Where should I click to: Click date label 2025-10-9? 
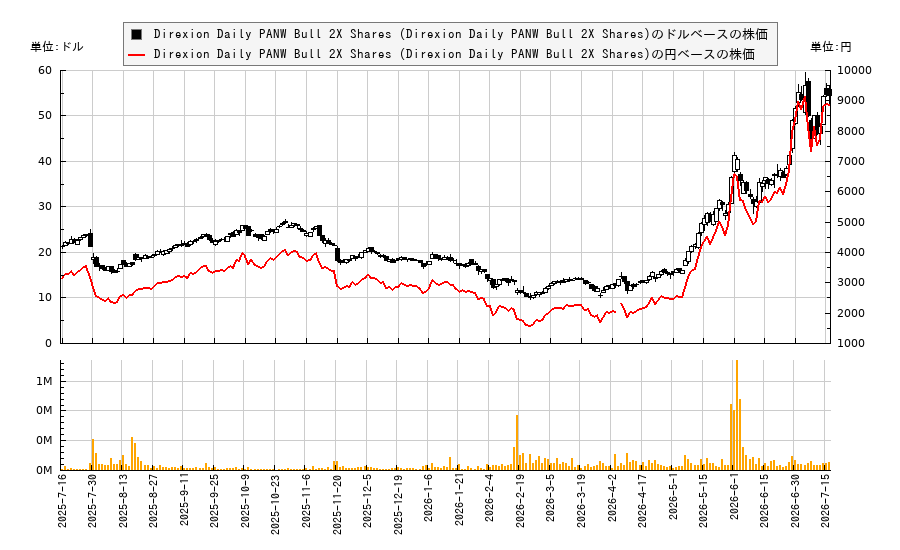pos(245,501)
